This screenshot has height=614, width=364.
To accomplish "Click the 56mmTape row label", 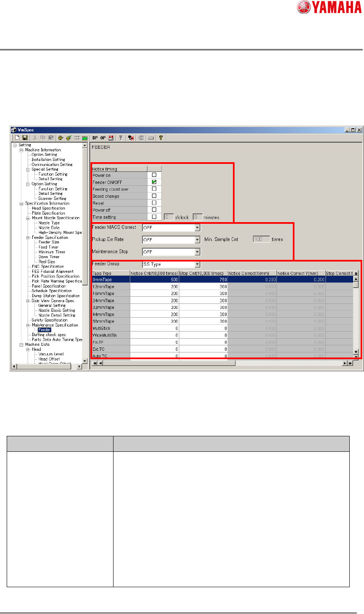I will tap(111, 321).
